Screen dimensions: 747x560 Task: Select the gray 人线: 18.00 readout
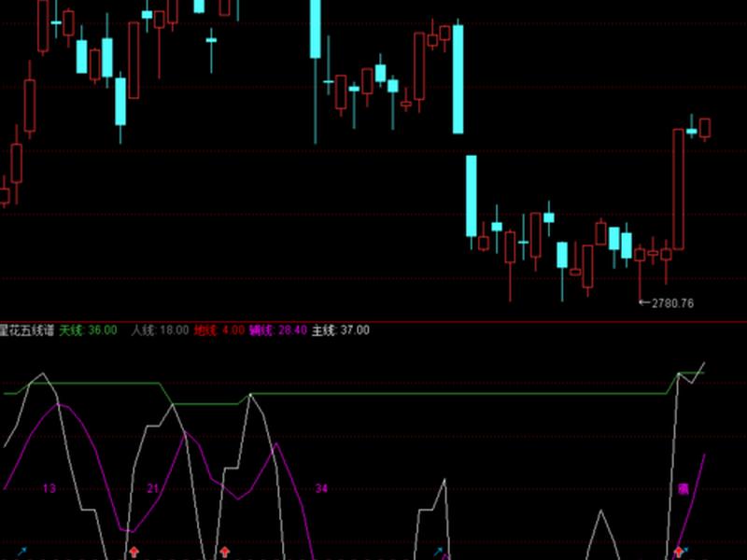[160, 330]
